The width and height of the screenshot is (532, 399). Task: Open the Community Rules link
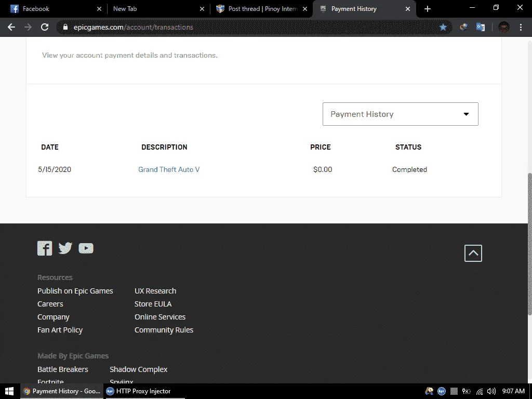pyautogui.click(x=164, y=330)
